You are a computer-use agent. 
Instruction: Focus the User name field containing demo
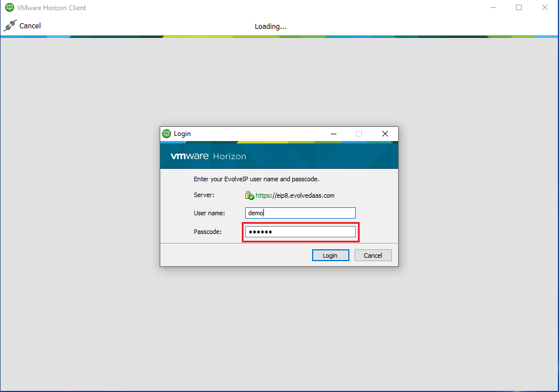click(x=300, y=213)
